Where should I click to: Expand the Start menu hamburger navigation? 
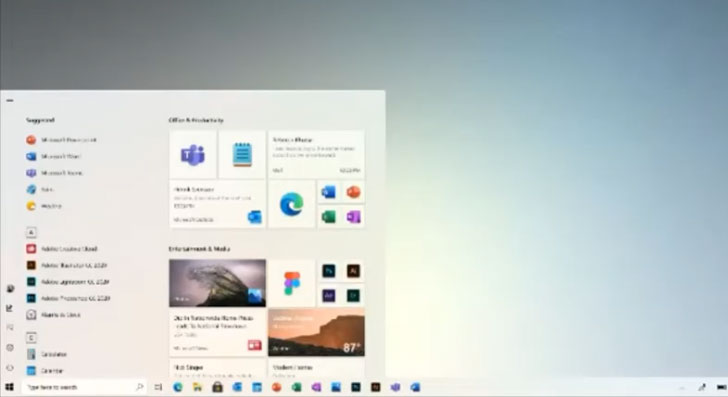(x=10, y=100)
